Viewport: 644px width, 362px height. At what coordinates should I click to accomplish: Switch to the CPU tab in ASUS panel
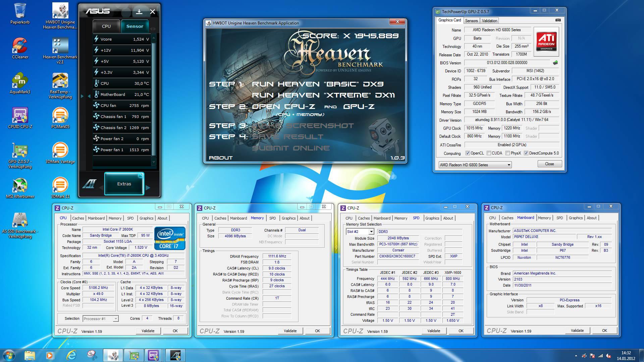point(106,26)
